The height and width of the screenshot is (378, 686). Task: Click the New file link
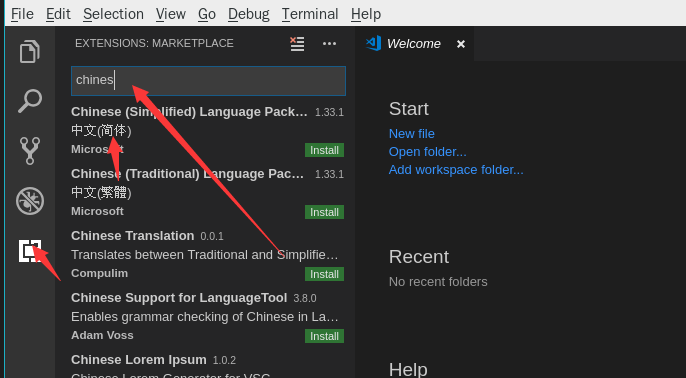pos(412,133)
